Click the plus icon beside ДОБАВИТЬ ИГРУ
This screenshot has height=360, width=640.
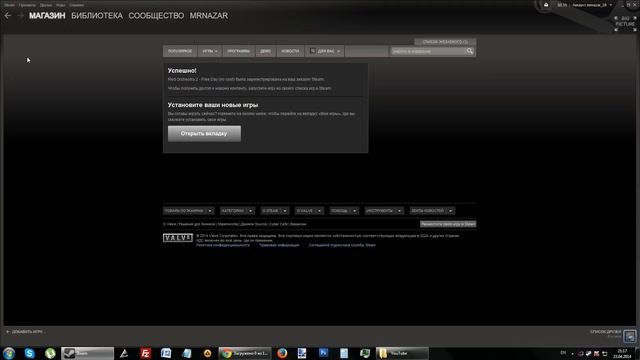coord(8,332)
